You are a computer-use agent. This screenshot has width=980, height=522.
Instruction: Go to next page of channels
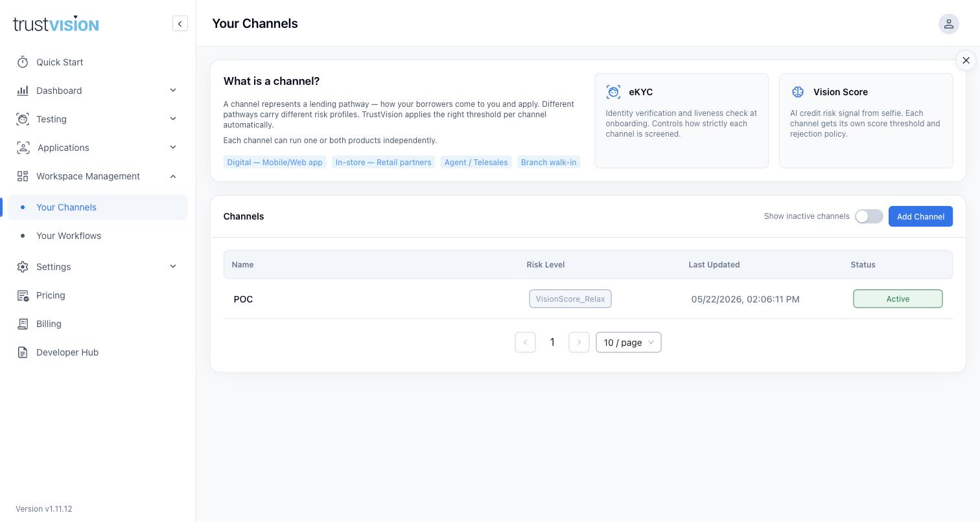[x=579, y=343]
